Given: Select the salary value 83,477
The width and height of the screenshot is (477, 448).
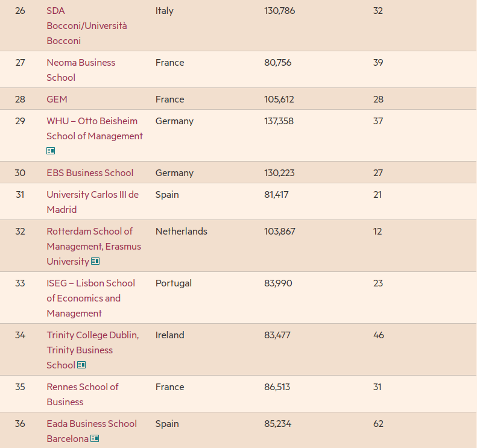Looking at the screenshot, I should coord(277,335).
